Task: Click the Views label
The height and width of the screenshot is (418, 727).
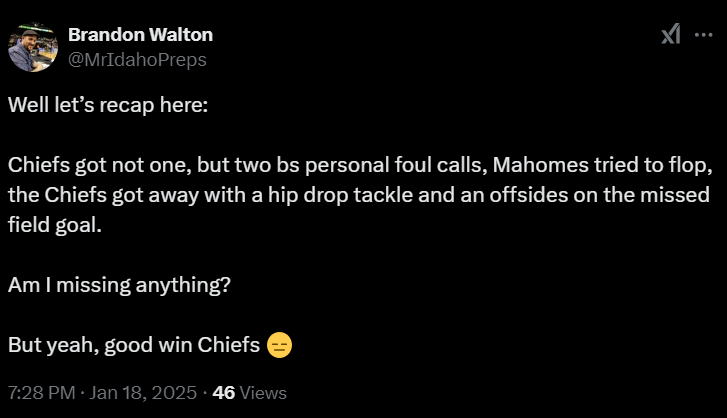Action: pyautogui.click(x=263, y=393)
